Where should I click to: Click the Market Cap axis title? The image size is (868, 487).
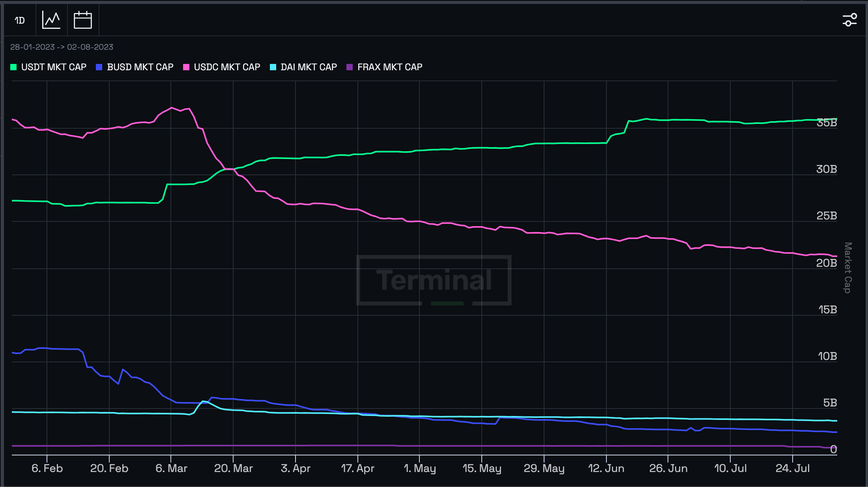(x=848, y=268)
